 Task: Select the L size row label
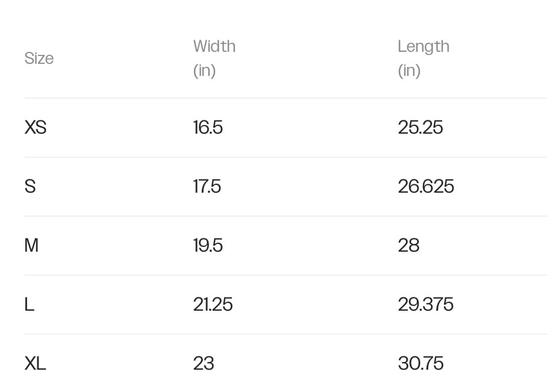click(29, 305)
